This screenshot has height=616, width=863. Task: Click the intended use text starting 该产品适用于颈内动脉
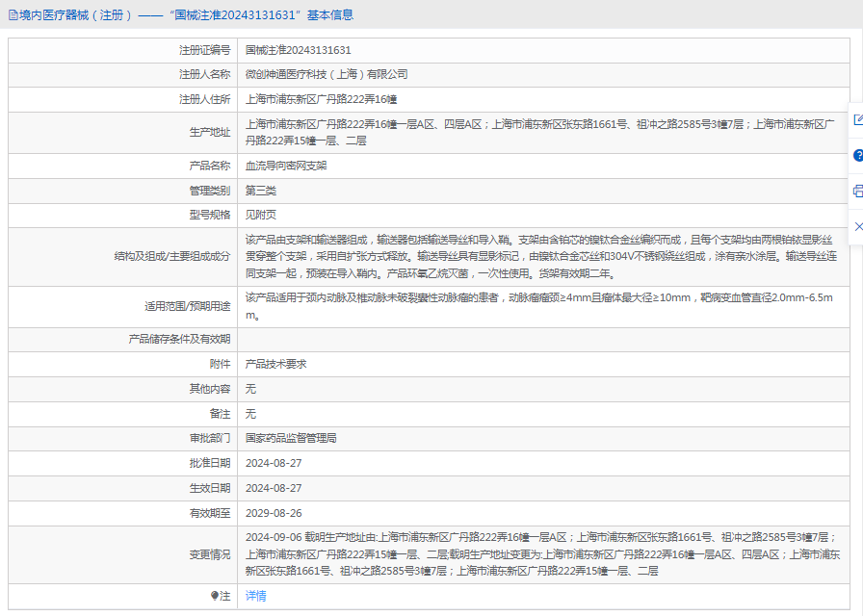point(538,306)
